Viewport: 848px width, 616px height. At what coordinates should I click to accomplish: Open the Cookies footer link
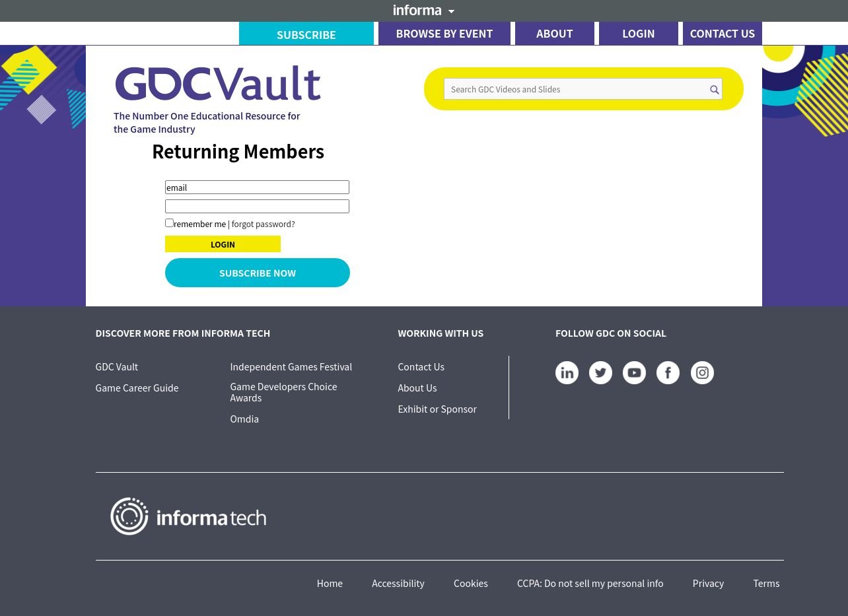471,583
